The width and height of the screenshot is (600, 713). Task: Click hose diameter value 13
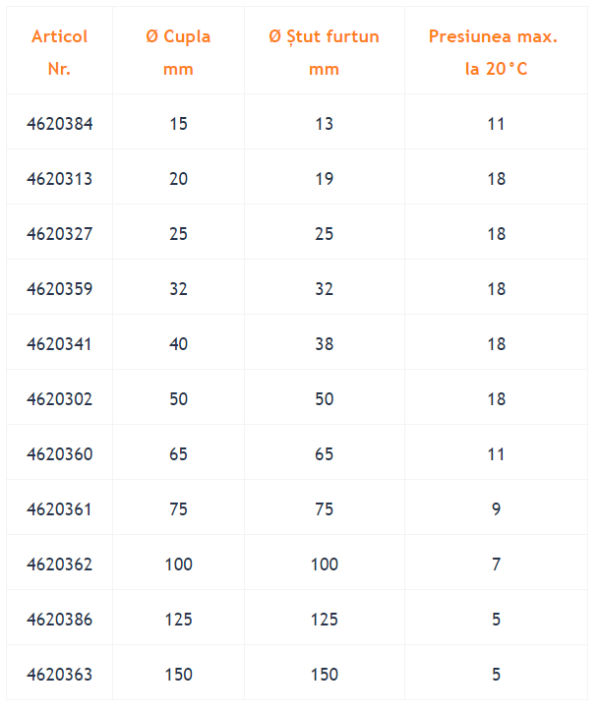coord(324,124)
